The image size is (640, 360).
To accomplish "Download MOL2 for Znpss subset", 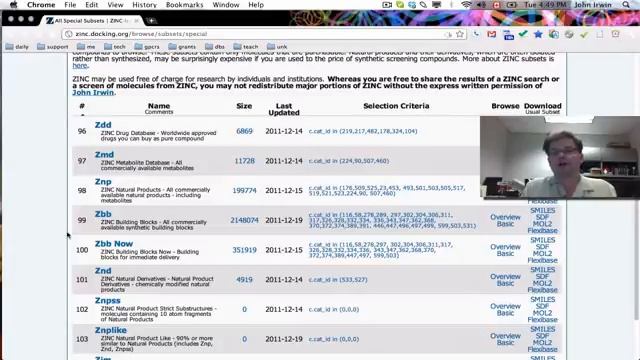I will pos(542,313).
